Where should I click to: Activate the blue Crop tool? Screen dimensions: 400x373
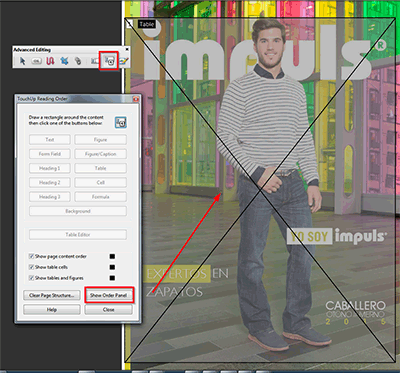click(64, 61)
